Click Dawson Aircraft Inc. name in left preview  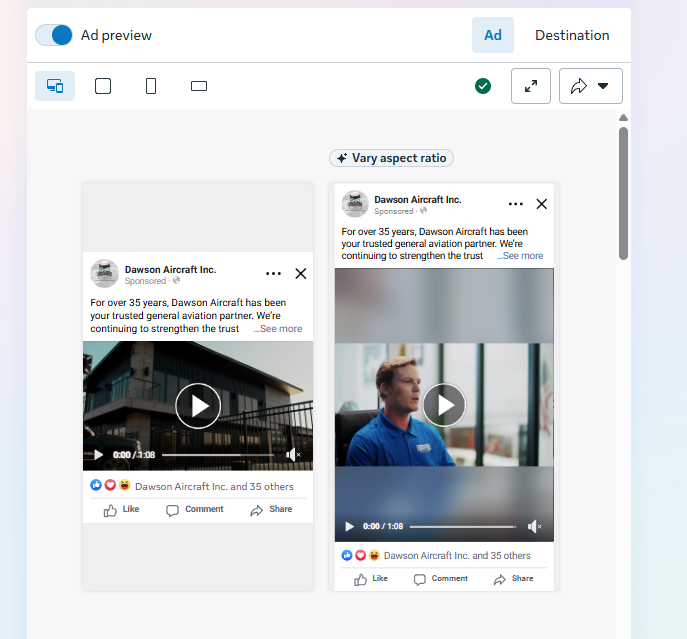click(170, 270)
